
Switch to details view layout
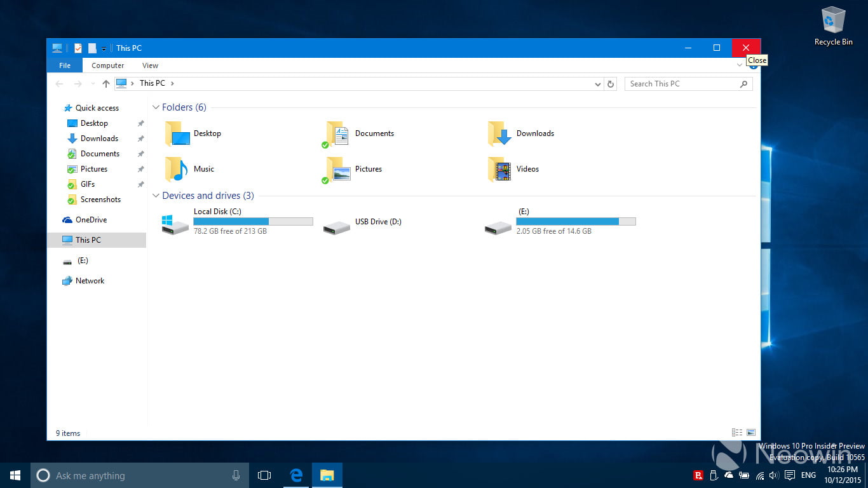coord(737,433)
